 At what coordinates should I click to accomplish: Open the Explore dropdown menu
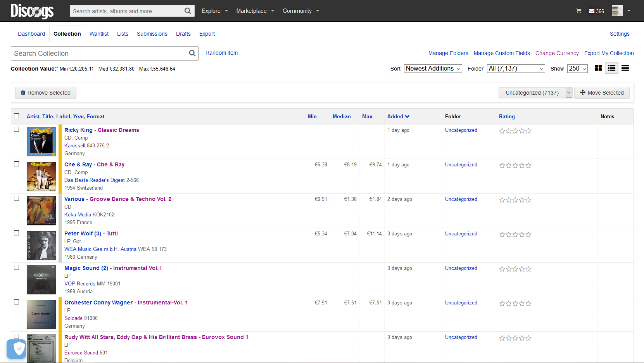215,11
